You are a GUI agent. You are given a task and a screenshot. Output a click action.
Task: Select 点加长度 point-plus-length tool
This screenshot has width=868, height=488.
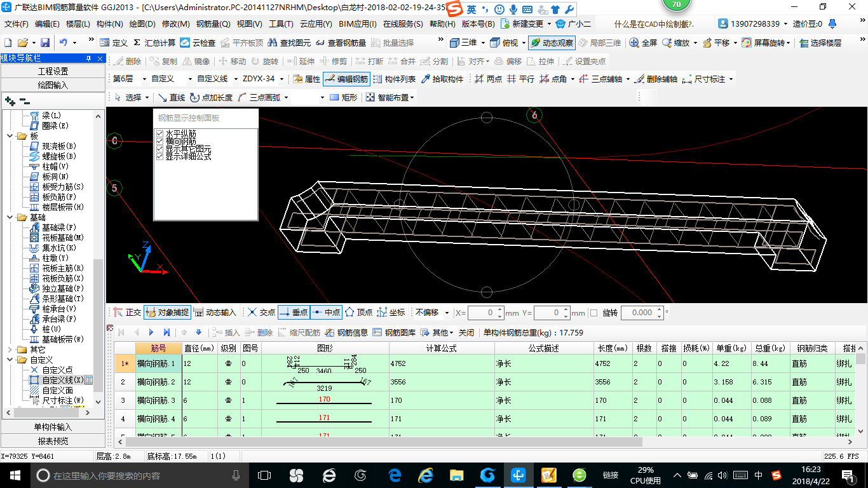point(211,97)
